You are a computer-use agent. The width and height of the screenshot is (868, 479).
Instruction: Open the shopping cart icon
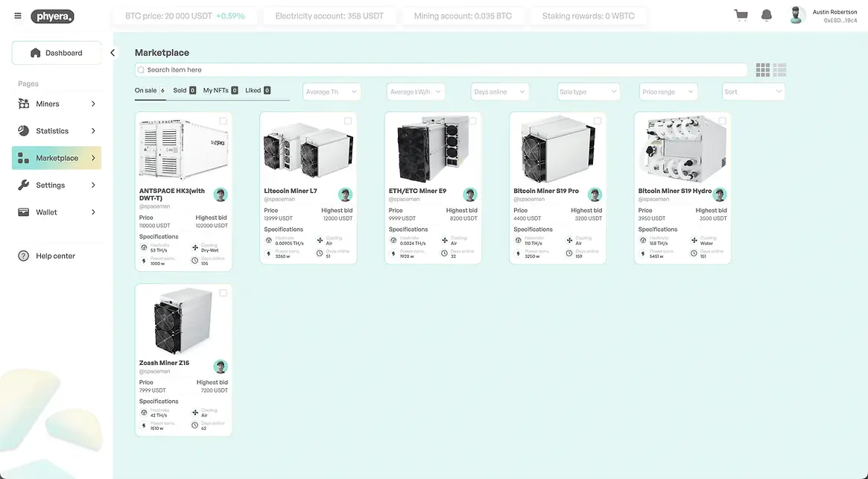(741, 16)
